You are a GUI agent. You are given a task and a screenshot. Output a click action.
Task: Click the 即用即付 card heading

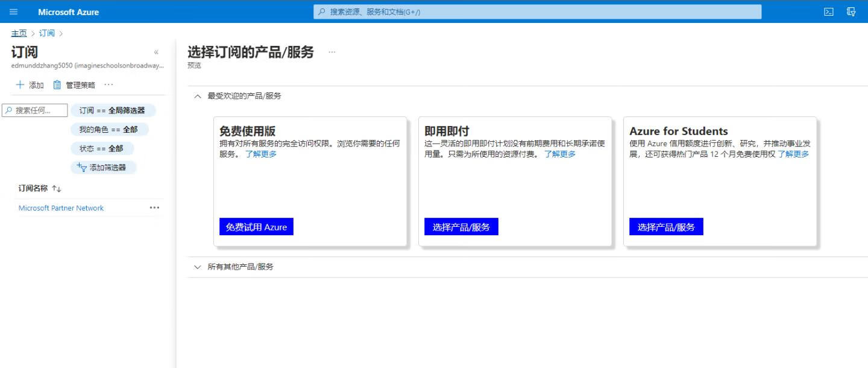coord(447,131)
